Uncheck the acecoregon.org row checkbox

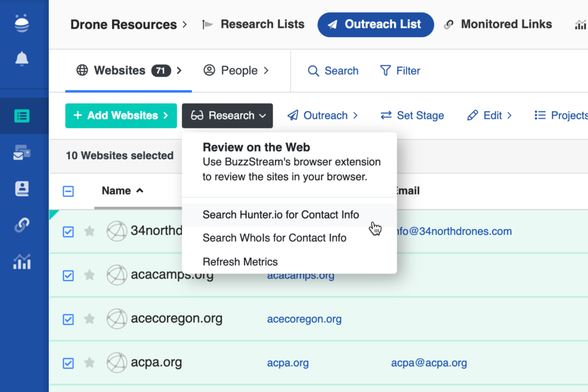(68, 319)
